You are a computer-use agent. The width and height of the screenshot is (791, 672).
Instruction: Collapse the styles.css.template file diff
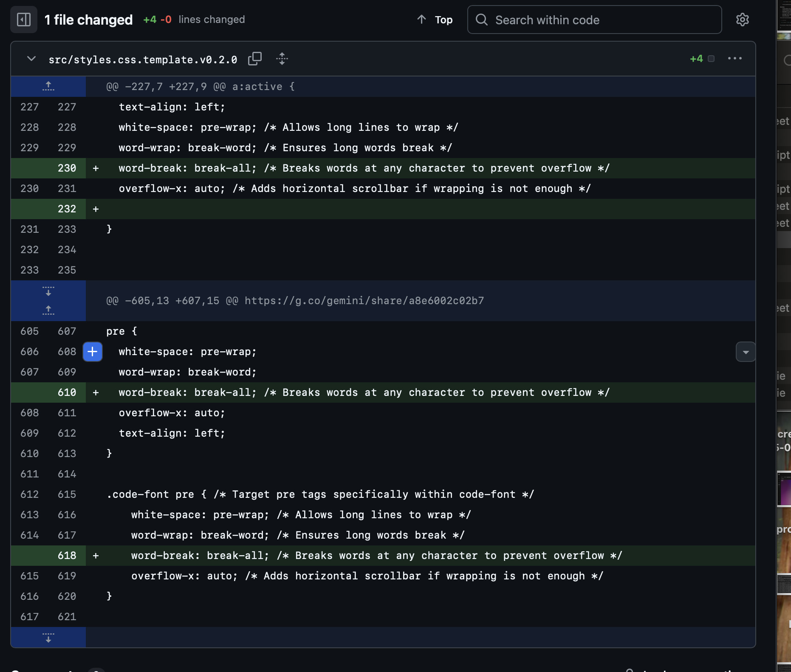[31, 59]
